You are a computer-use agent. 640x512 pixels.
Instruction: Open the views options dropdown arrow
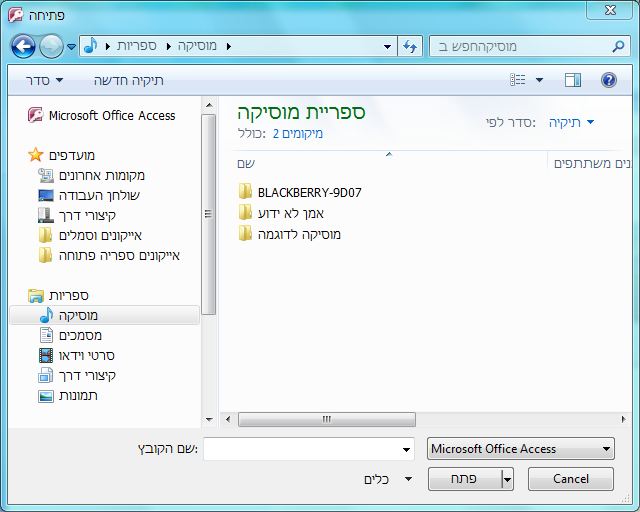pos(539,80)
